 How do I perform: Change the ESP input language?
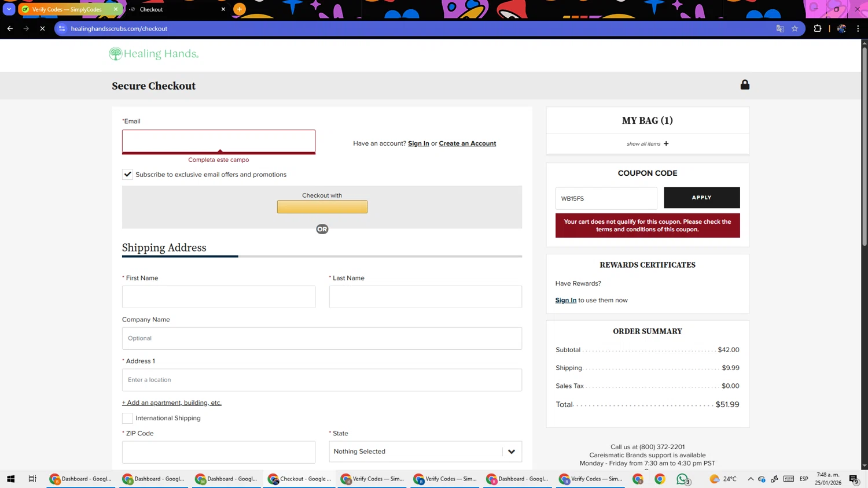(804, 479)
